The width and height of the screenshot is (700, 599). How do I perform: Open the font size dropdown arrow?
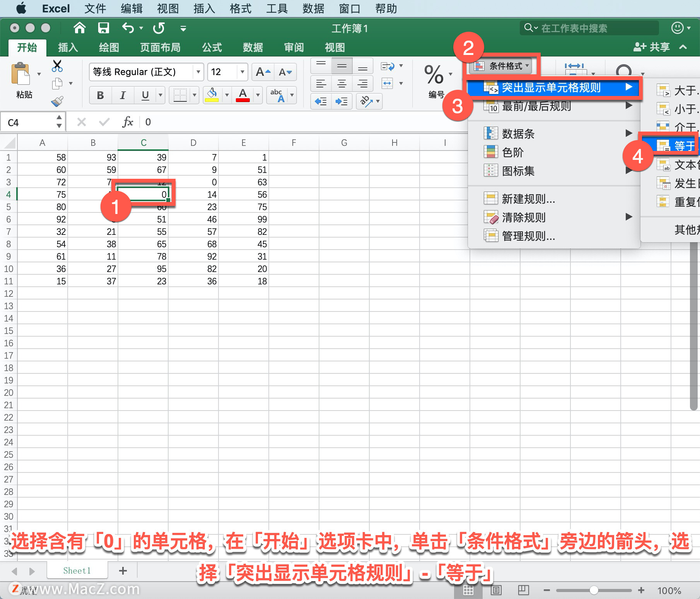(x=242, y=72)
